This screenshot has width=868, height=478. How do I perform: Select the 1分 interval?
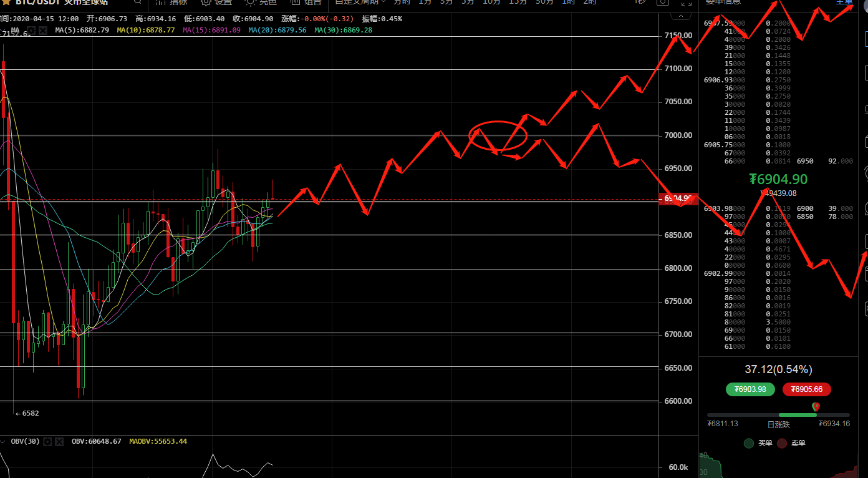click(x=425, y=2)
